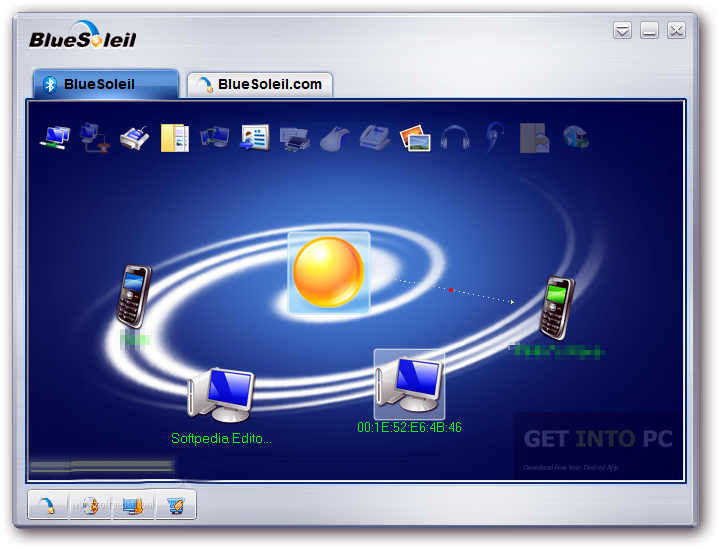719x549 pixels.
Task: Switch to the BlueSoleil tab
Action: click(x=105, y=84)
